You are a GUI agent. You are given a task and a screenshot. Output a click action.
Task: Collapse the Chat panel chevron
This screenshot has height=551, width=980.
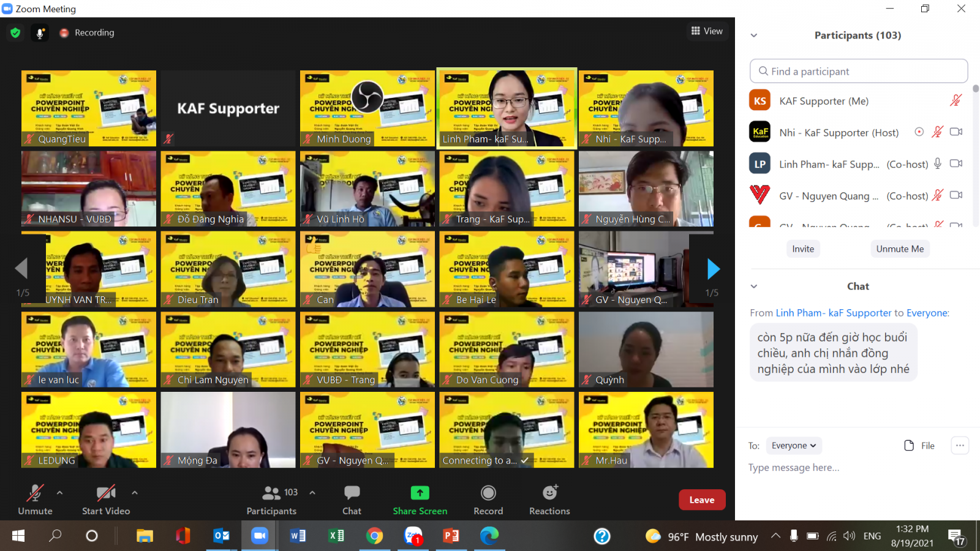(754, 287)
